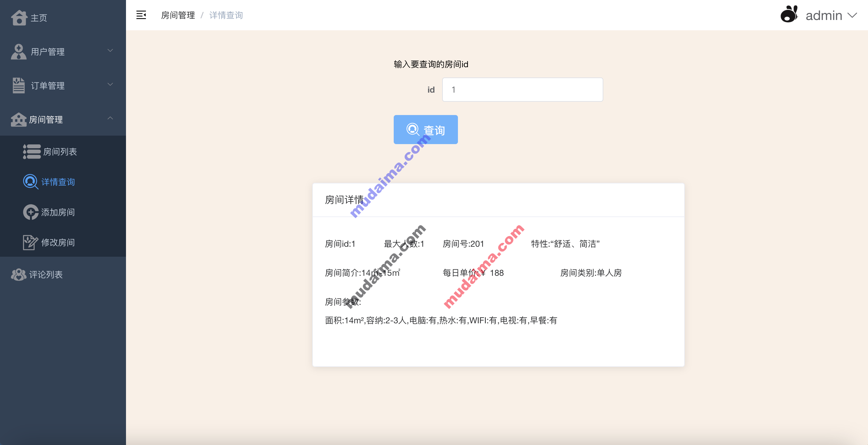Click room parameters line starting 面积:14m²
This screenshot has width=868, height=445.
(441, 320)
